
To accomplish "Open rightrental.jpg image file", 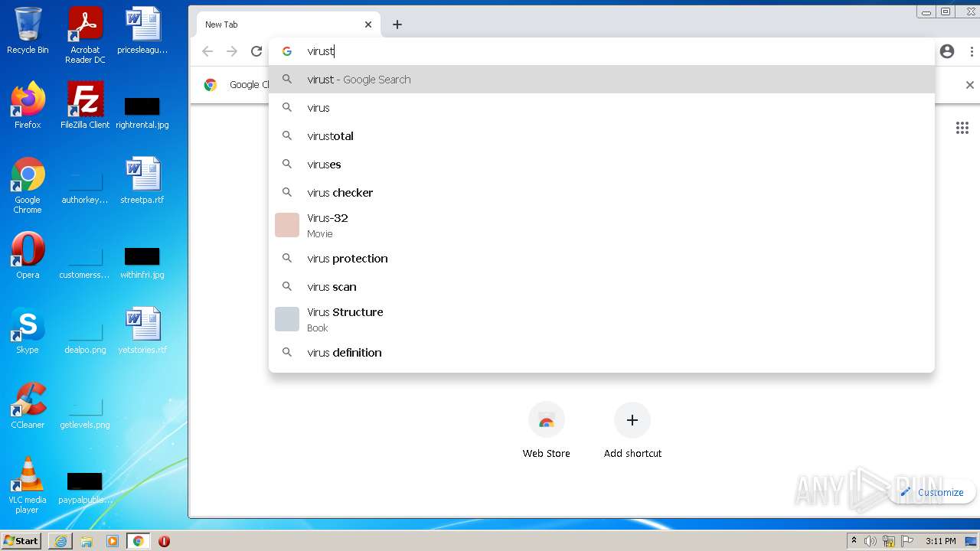I will (x=142, y=111).
